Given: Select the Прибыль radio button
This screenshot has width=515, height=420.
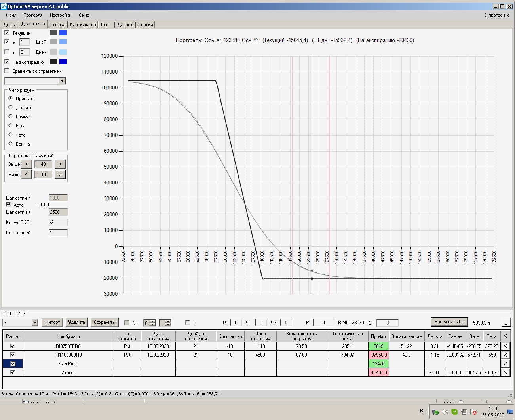Looking at the screenshot, I should (x=11, y=98).
